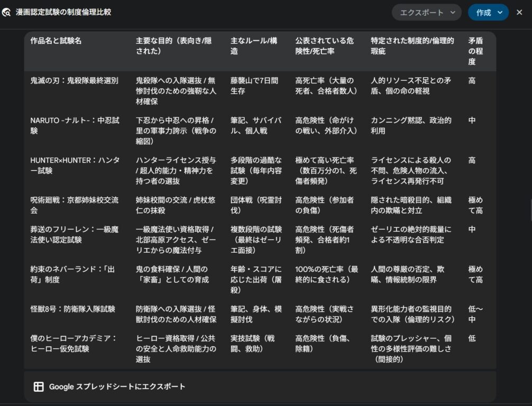Click the cell 高危険性（負傷、除籍）
The height and width of the screenshot is (406, 532).
[323, 343]
